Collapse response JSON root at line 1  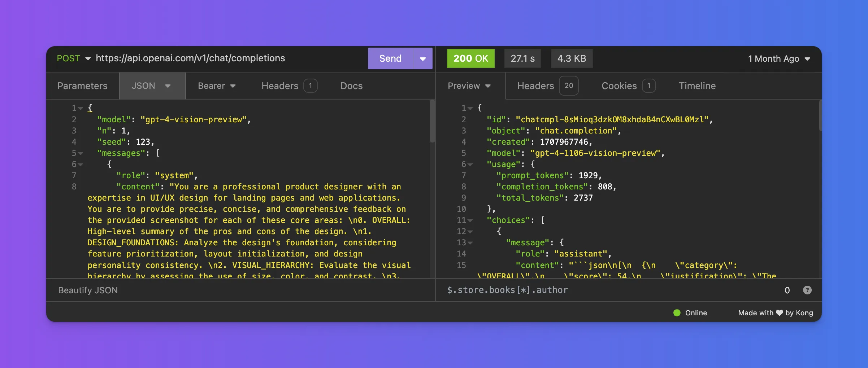[x=470, y=108]
